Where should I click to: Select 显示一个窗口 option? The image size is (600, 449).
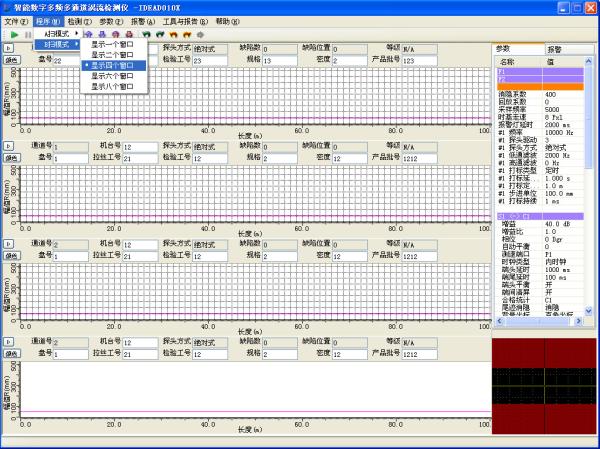pos(114,44)
